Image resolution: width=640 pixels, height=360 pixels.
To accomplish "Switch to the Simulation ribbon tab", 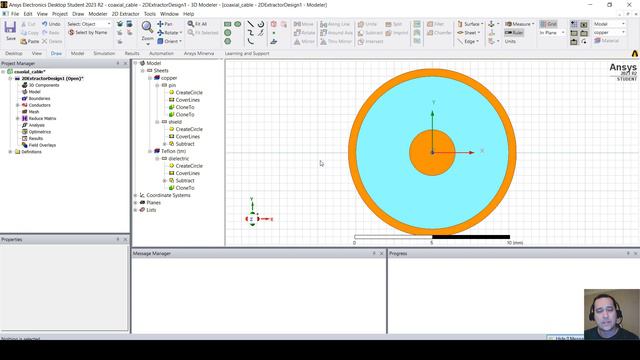I will [x=104, y=53].
